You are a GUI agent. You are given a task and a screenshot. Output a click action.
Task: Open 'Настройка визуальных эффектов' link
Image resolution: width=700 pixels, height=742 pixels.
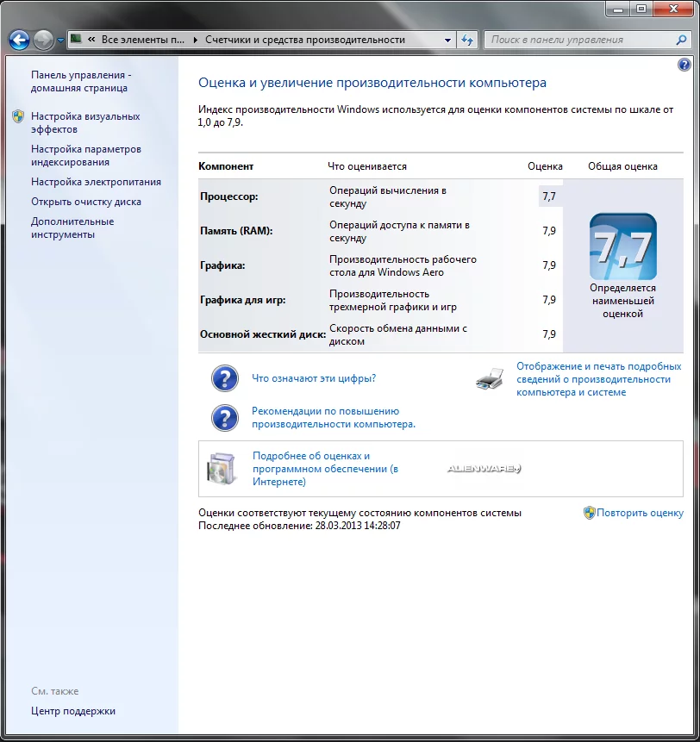pos(85,122)
